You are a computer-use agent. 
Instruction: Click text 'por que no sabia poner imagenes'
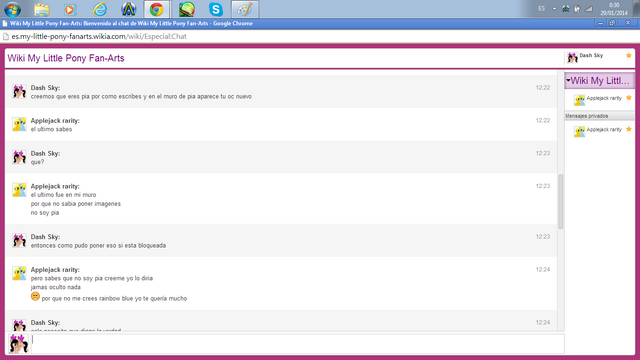point(76,204)
